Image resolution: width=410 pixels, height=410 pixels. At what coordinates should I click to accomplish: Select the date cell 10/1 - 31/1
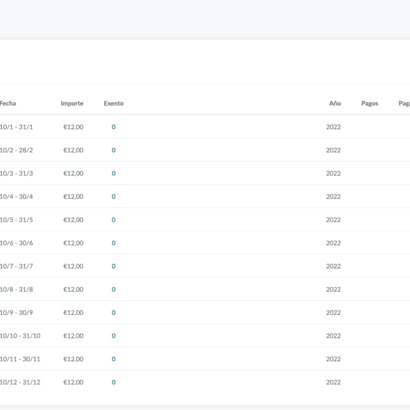pos(16,127)
